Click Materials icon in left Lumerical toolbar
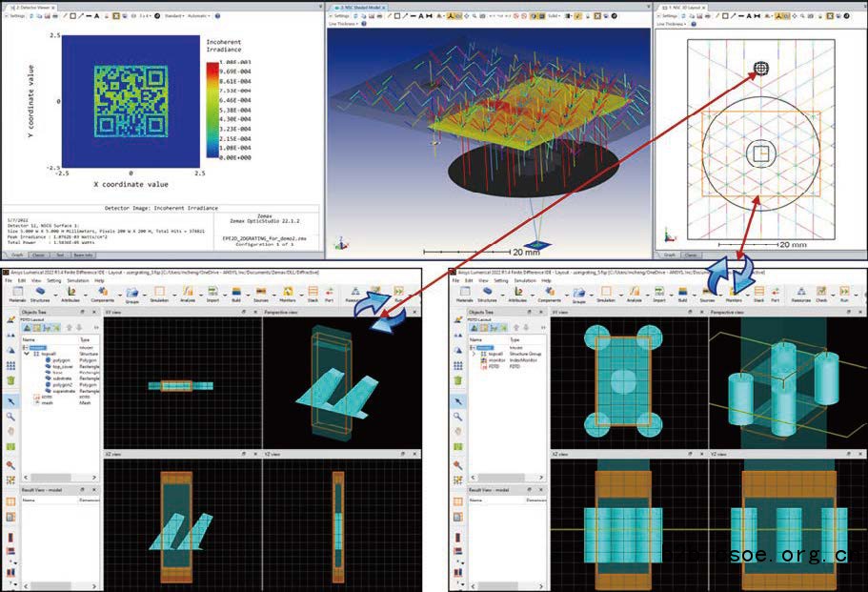Screen dimensions: 868x592 20,294
